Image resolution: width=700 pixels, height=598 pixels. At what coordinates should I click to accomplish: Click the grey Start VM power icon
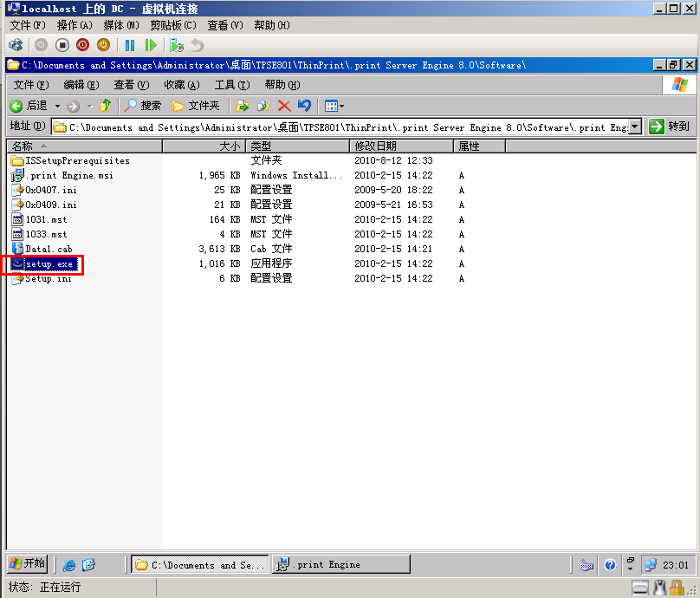(x=41, y=45)
